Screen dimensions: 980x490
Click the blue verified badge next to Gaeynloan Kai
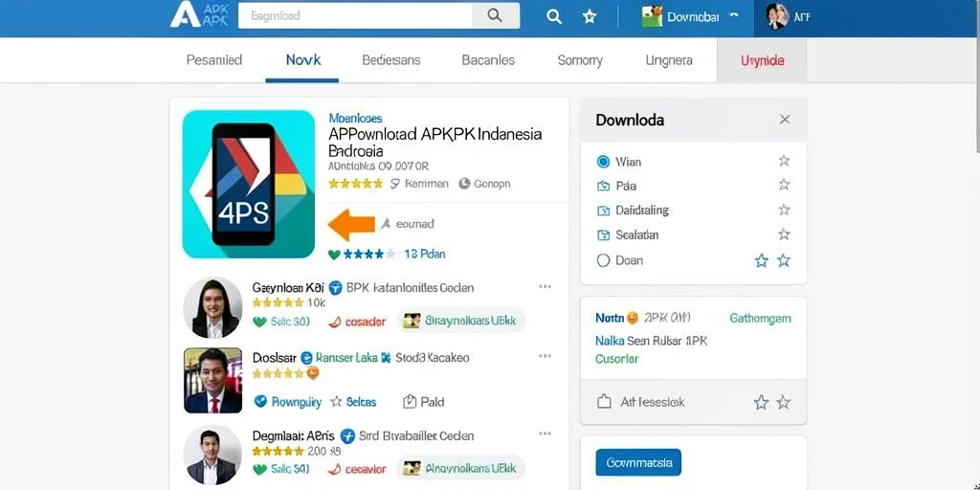coord(336,287)
